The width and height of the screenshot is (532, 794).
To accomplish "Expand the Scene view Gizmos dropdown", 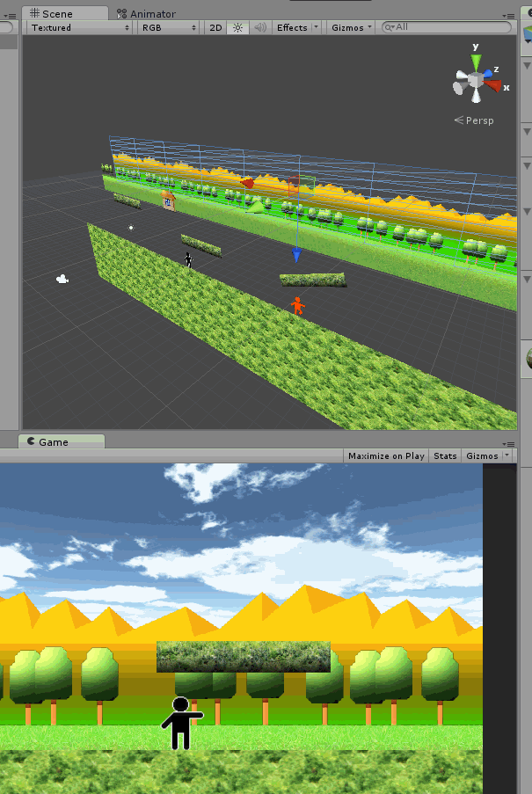I will tap(352, 27).
